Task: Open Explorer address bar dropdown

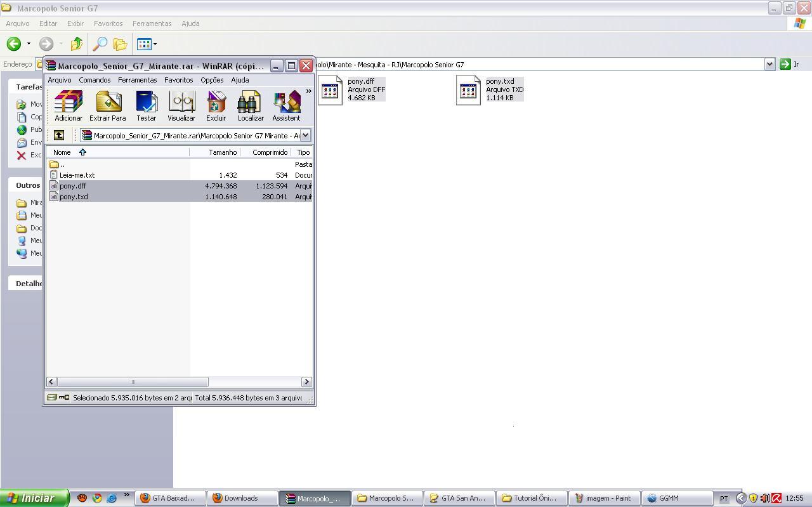Action: 769,64
